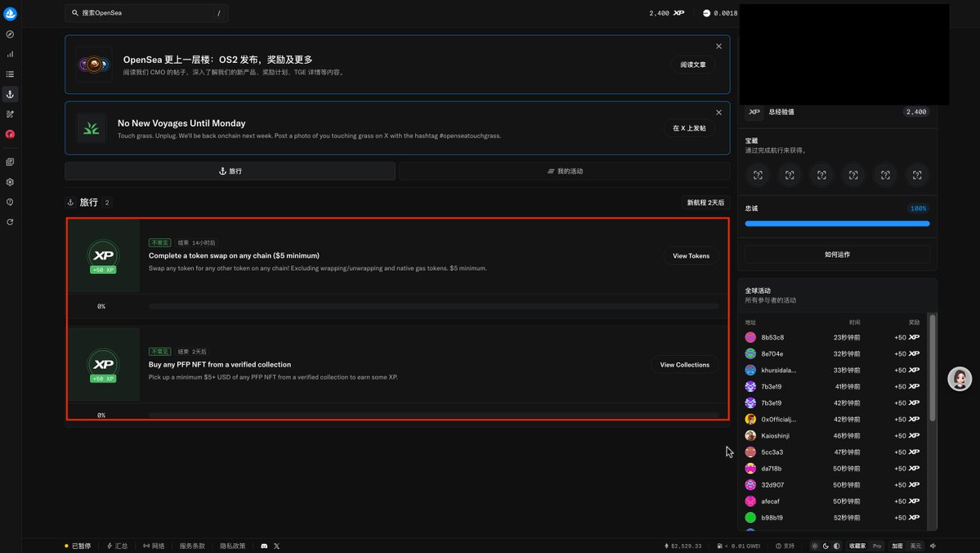980x553 pixels.
Task: Open the afecaf address in global activity
Action: click(x=770, y=501)
